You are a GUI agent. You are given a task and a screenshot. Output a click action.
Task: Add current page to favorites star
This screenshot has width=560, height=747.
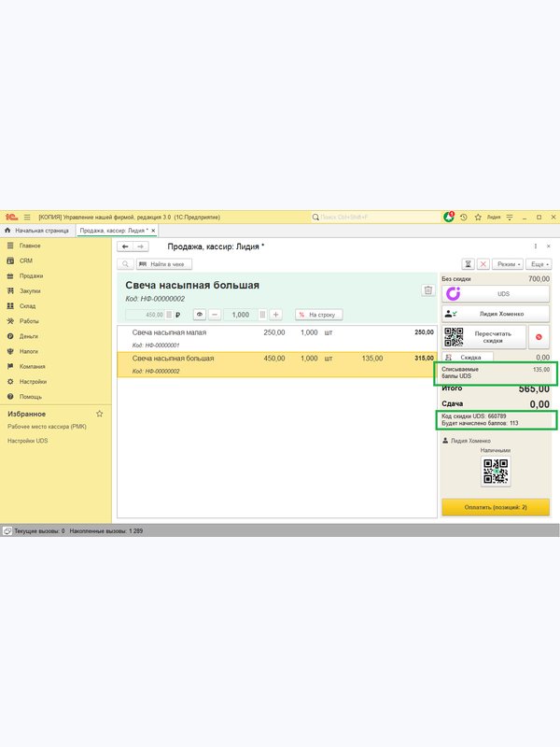478,218
